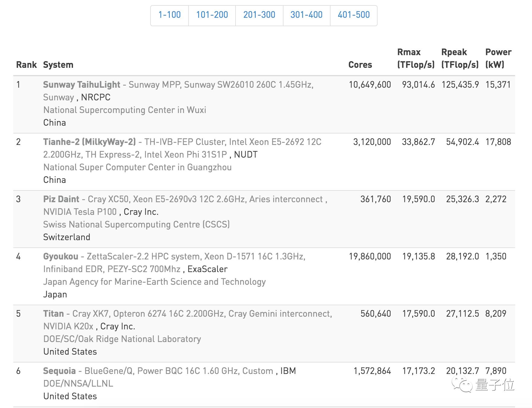Click Switzerland in the Piz Daint row
The image size is (532, 408).
click(67, 237)
